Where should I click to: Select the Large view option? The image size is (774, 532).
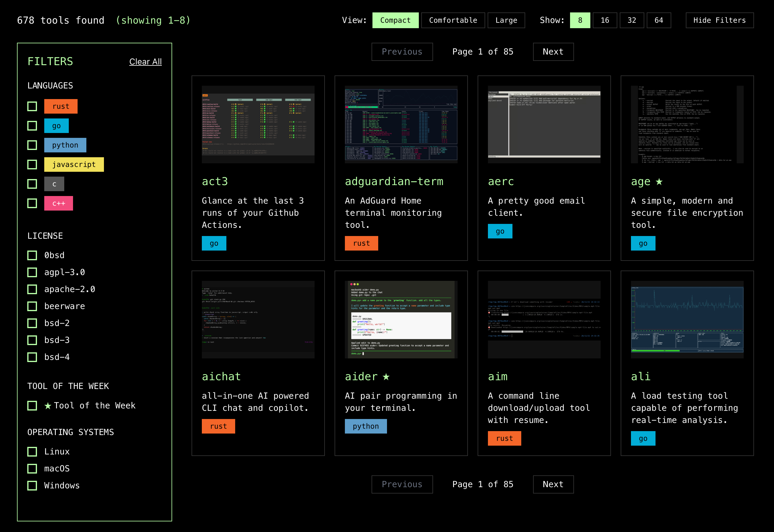coord(506,20)
